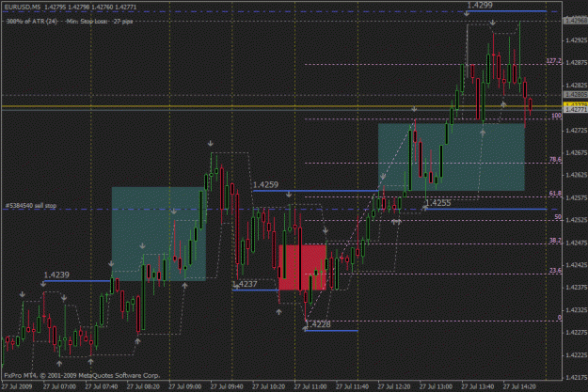
Task: Click the blue line under 1.4299
Action: [x=507, y=11]
